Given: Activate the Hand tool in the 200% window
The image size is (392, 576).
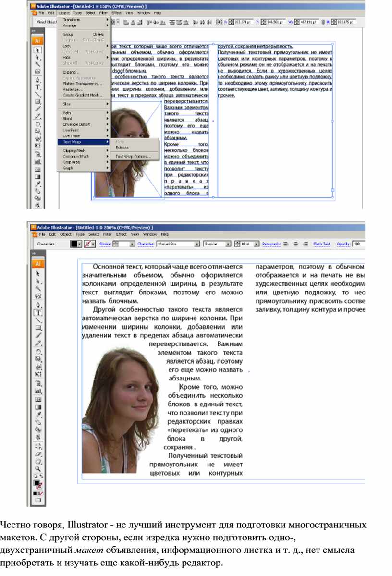Looking at the screenshot, I should pos(38,461).
